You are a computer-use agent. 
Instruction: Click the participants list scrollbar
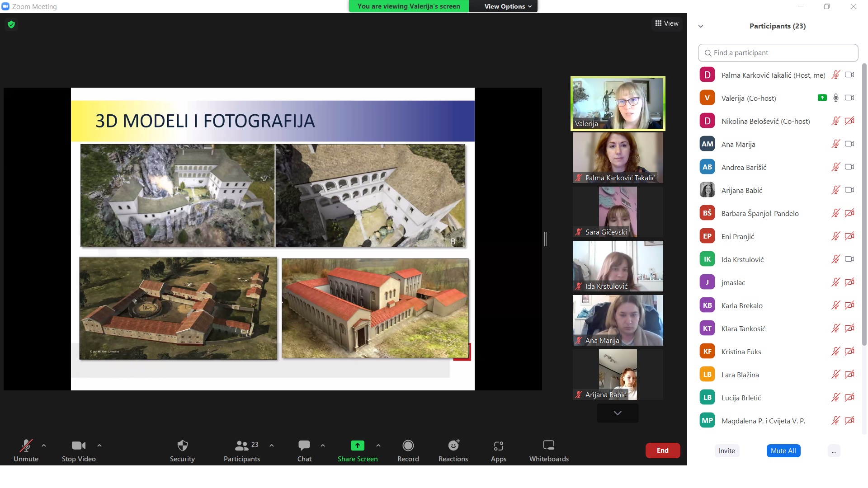(x=864, y=203)
